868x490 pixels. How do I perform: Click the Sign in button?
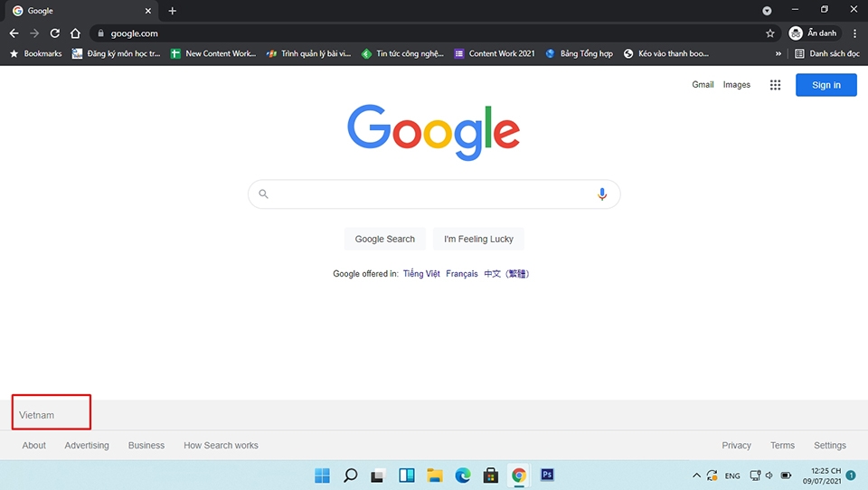click(x=826, y=85)
